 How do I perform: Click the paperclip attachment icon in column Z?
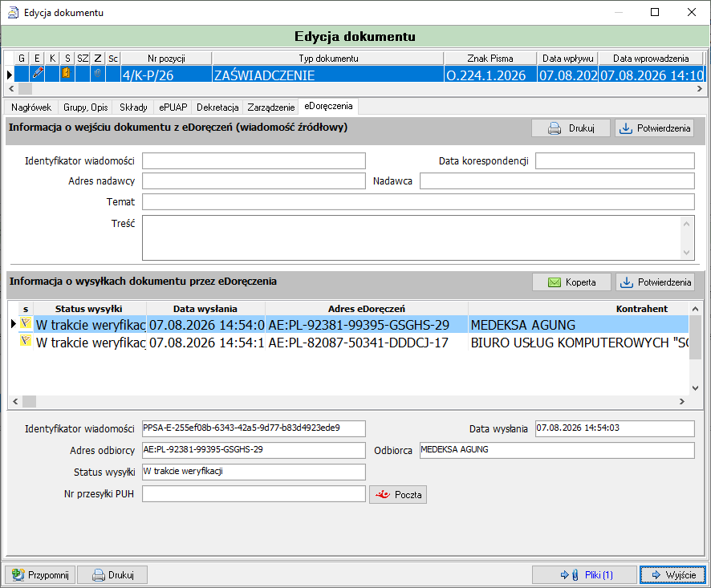pyautogui.click(x=97, y=74)
